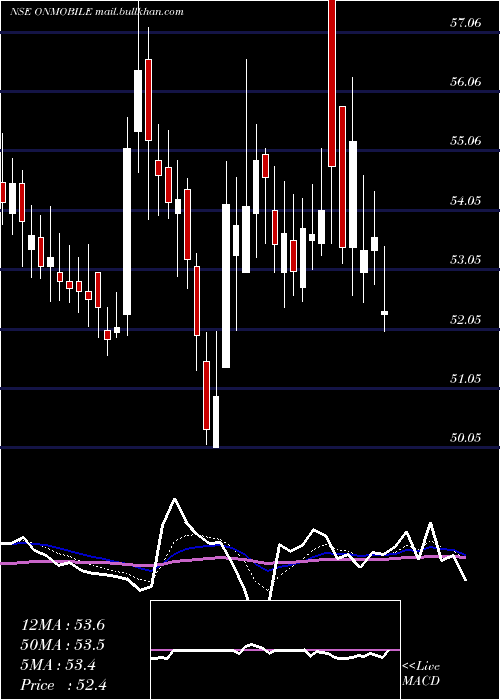
Task: Click the 50MA : 53.5 reading
Action: coord(63,645)
